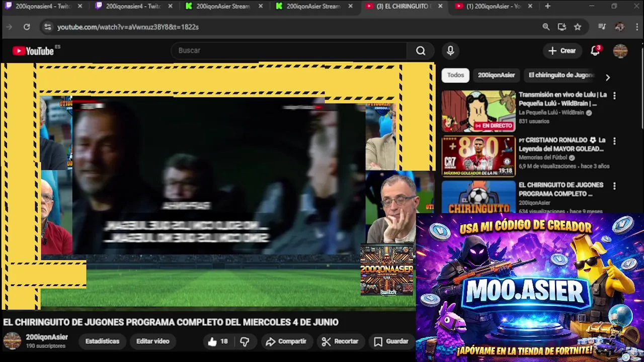644x362 pixels.
Task: Click the Crear button
Action: [562, 51]
